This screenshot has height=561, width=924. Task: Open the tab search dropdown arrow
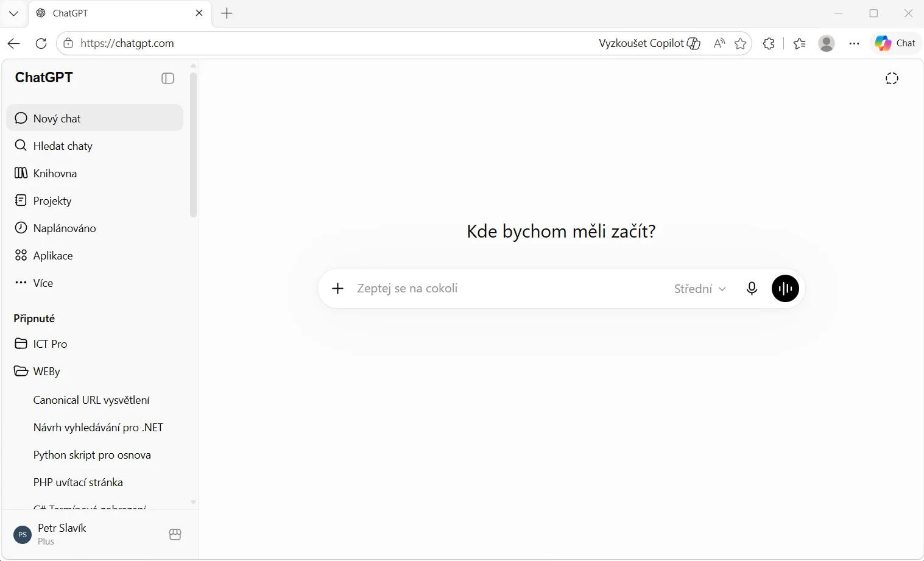tap(14, 13)
